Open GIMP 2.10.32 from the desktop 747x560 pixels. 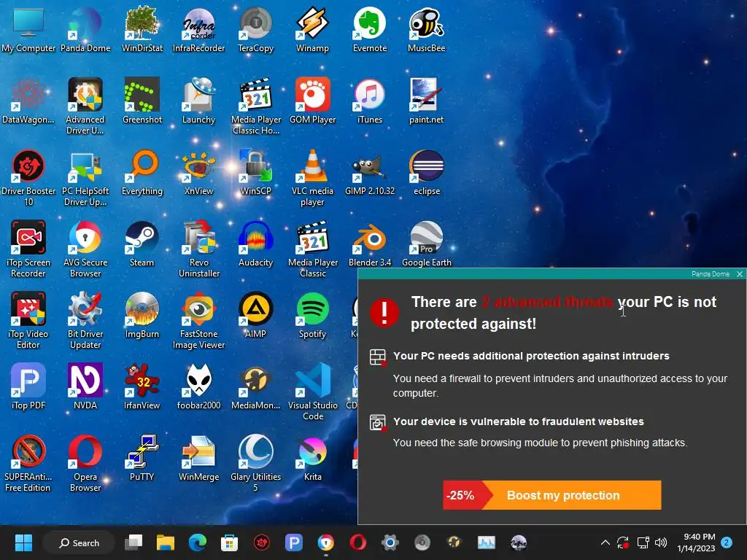(370, 172)
